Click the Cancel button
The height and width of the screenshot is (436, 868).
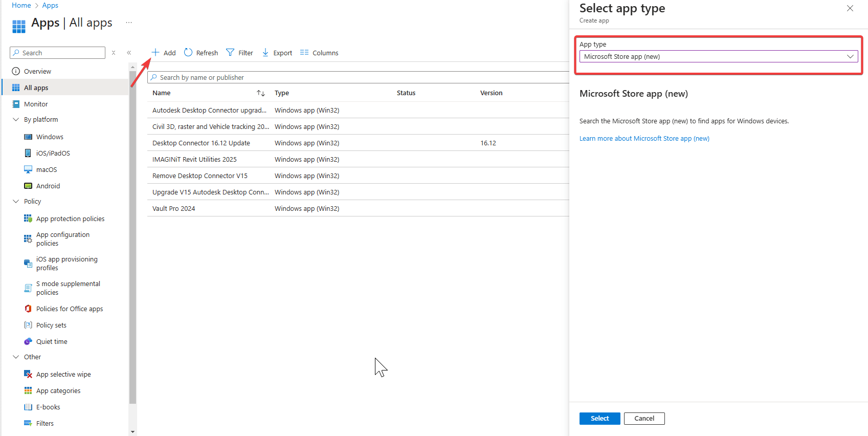[644, 419]
